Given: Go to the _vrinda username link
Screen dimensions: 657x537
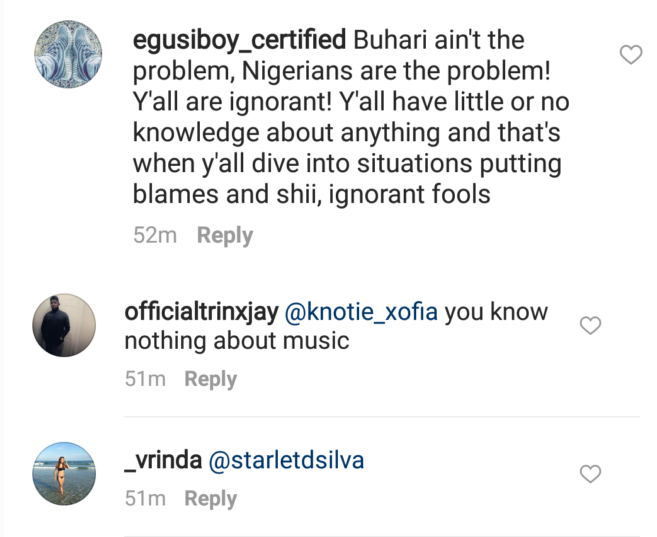Looking at the screenshot, I should (161, 461).
